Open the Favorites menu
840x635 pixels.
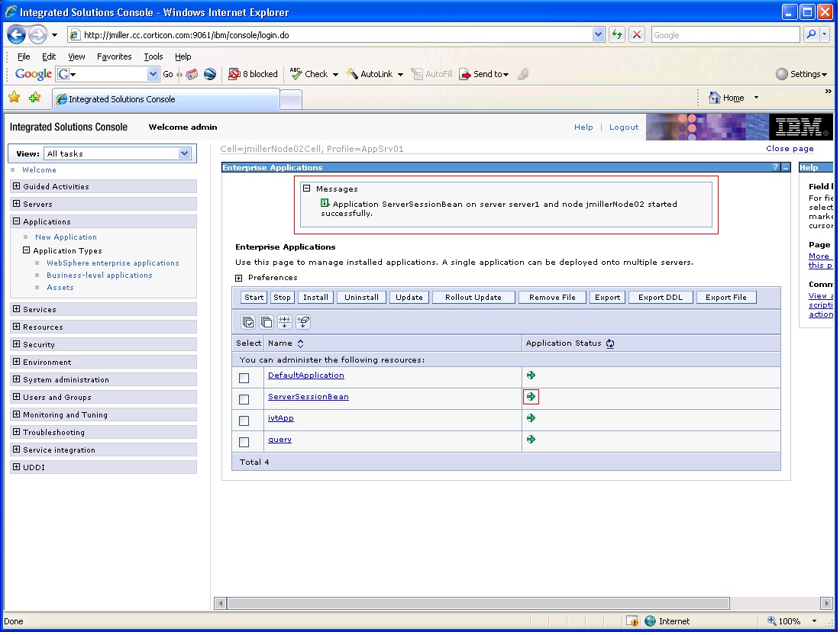click(x=114, y=56)
